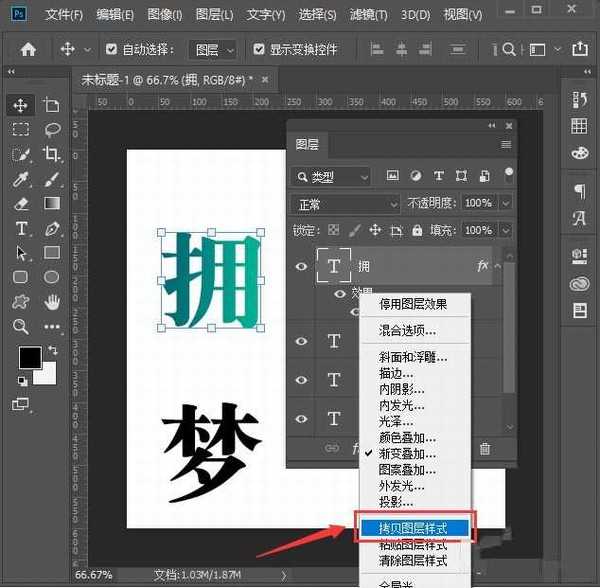Select the Lasso tool
The height and width of the screenshot is (588, 600).
point(52,130)
